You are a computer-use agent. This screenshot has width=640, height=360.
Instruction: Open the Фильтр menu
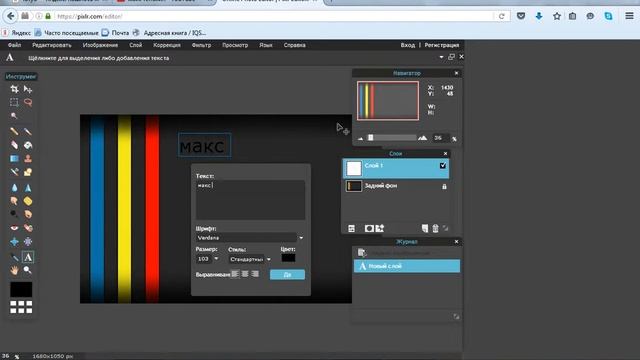202,45
